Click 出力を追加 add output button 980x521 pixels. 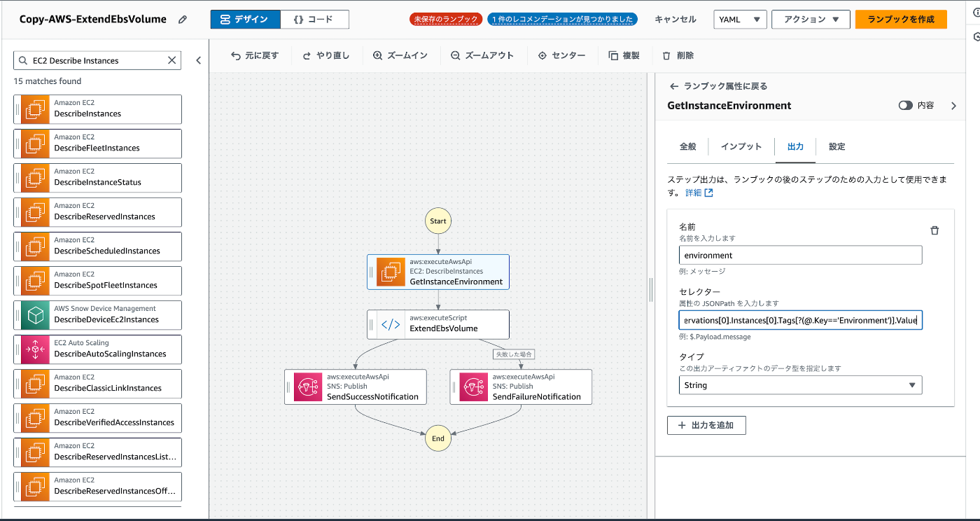pos(706,425)
